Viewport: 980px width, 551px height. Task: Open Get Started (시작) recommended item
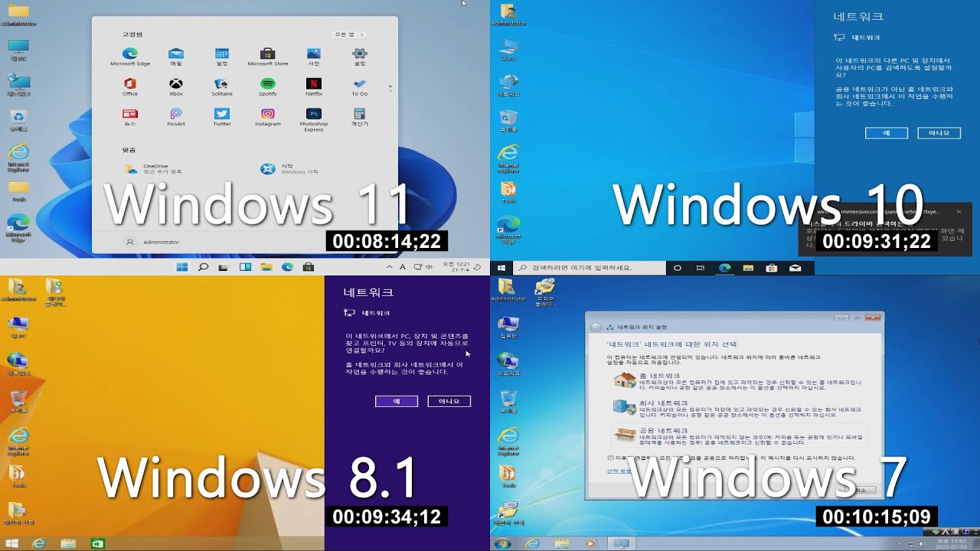coord(289,168)
